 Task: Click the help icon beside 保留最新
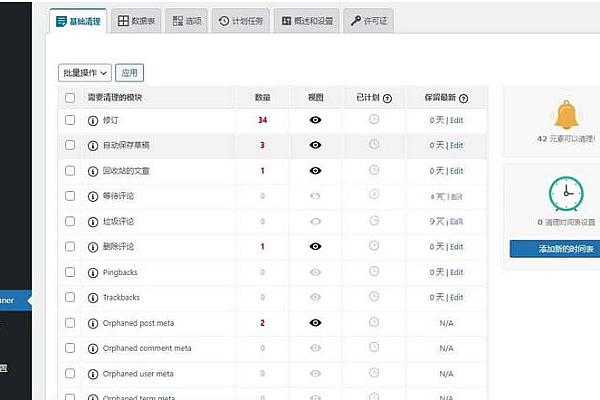(x=463, y=98)
